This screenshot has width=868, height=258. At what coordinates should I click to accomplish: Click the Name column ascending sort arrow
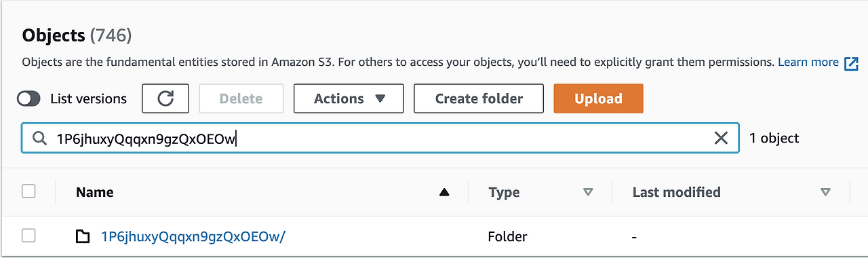click(x=444, y=193)
